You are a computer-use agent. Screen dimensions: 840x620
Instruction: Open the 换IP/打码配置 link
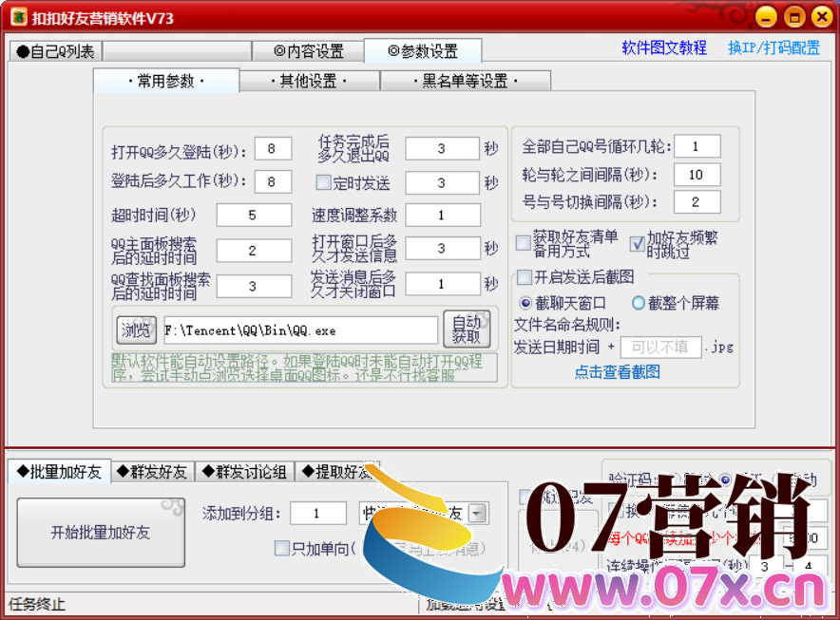pyautogui.click(x=773, y=47)
